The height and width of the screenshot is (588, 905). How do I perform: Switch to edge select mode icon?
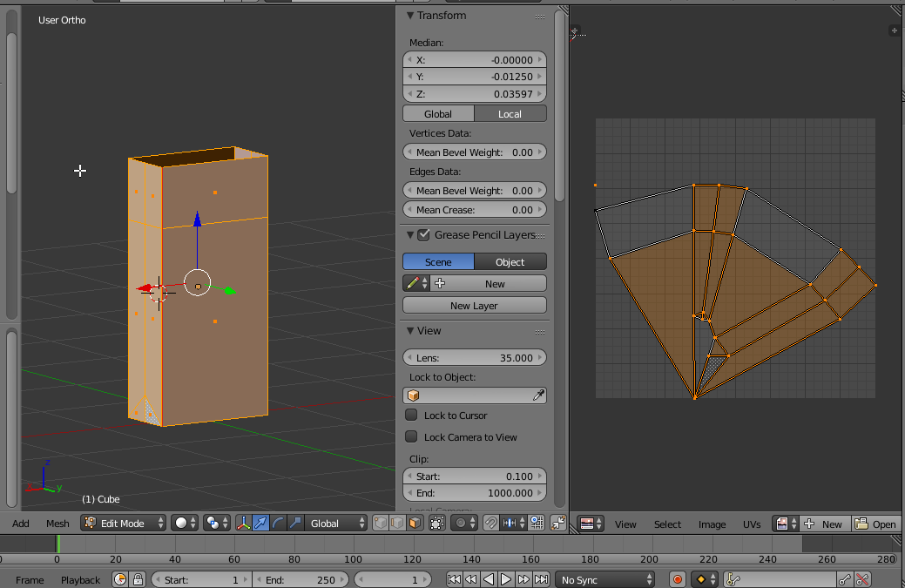[x=397, y=524]
